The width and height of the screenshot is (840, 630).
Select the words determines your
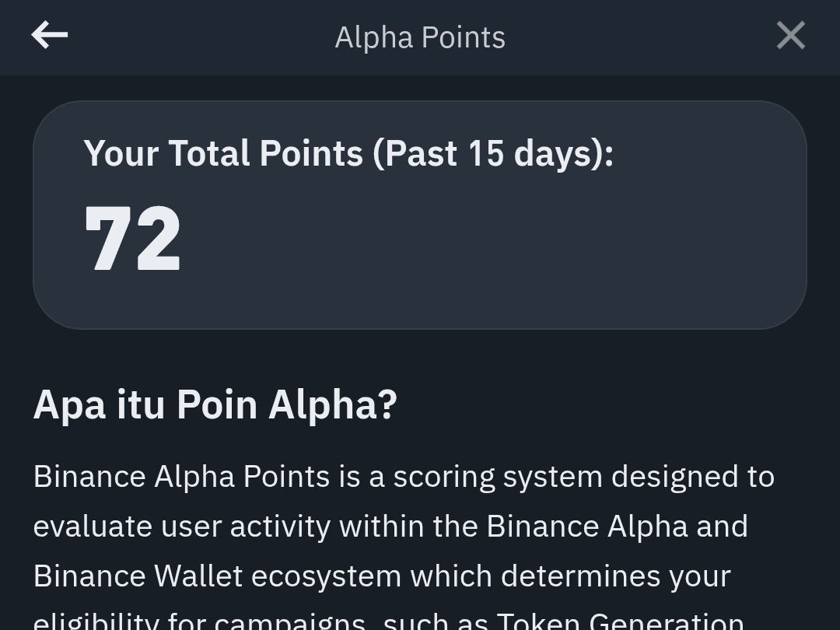pyautogui.click(x=615, y=576)
